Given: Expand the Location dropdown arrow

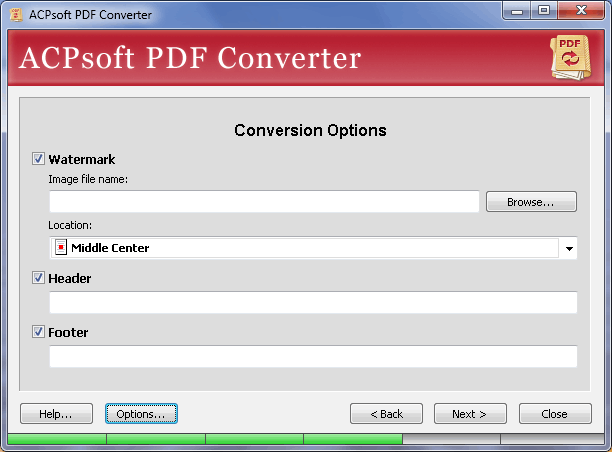Looking at the screenshot, I should pos(569,249).
